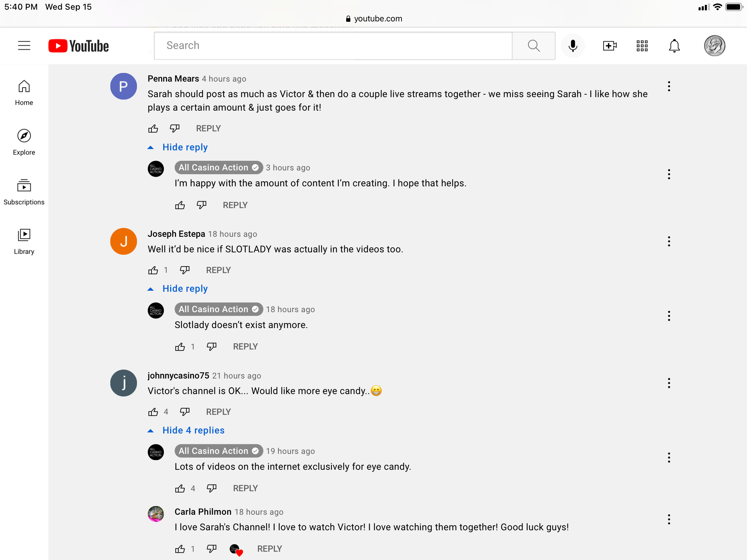
Task: Like johnnycasino75's eye candy comment
Action: click(x=153, y=412)
